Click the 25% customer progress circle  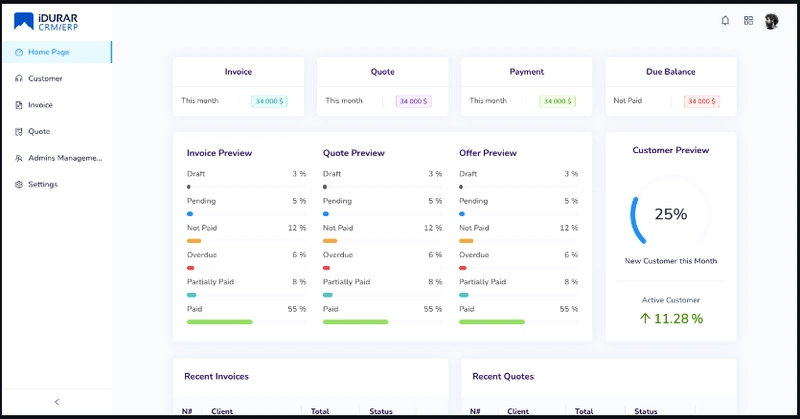tap(670, 214)
